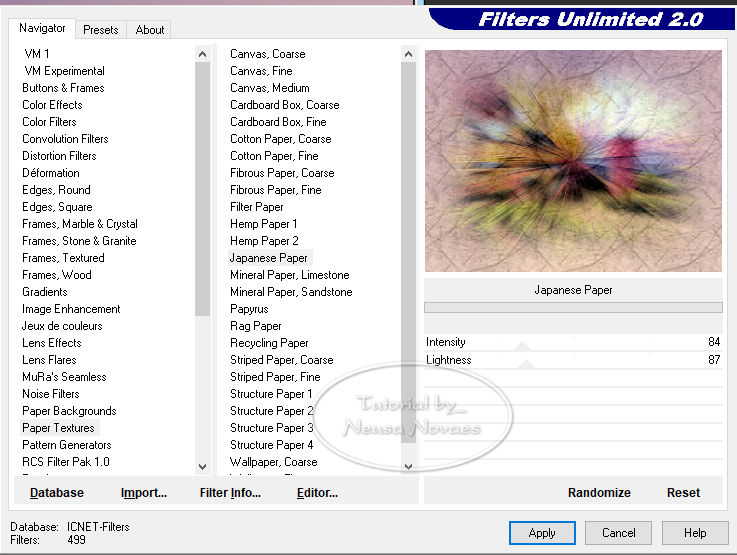
Task: Select Japanese Paper filter
Action: (x=269, y=258)
